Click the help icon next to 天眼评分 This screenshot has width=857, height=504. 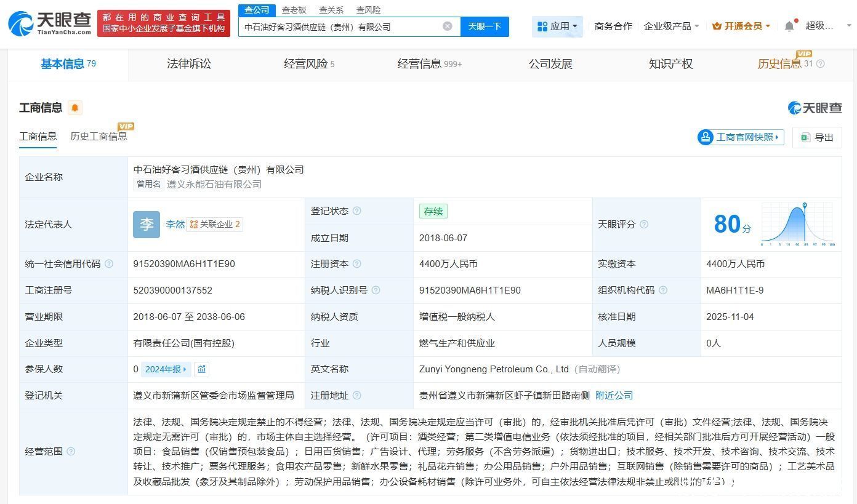tap(643, 225)
